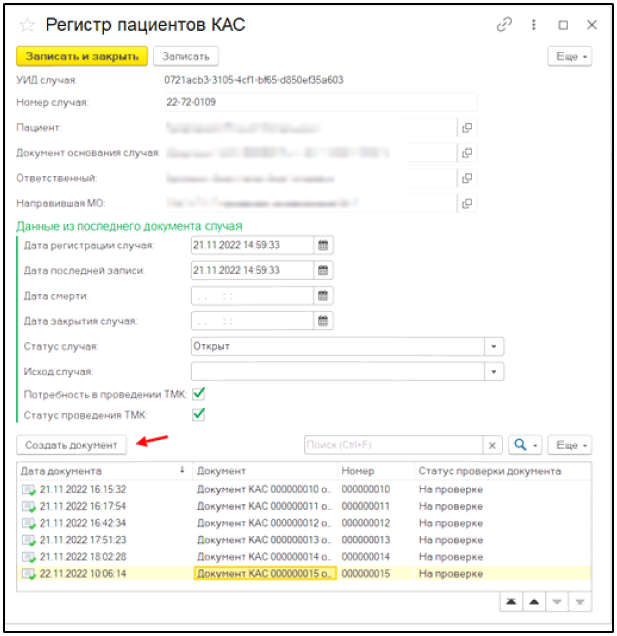Viewport: 617px width, 636px height.
Task: Clear the search field with X
Action: (x=493, y=445)
